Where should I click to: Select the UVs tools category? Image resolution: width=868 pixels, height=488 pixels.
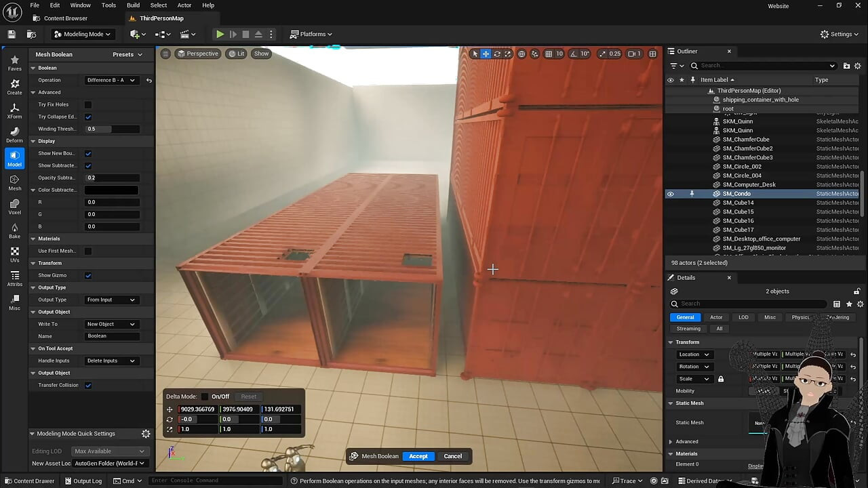14,255
